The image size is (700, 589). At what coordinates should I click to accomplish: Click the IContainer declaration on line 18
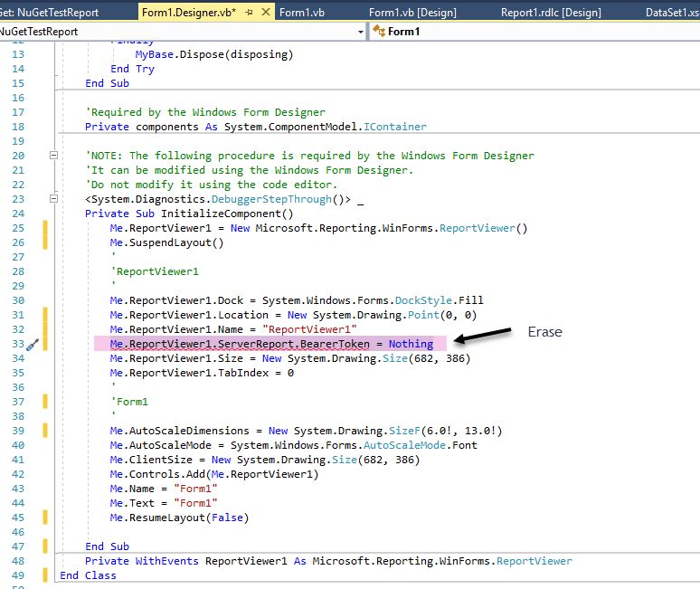point(256,127)
